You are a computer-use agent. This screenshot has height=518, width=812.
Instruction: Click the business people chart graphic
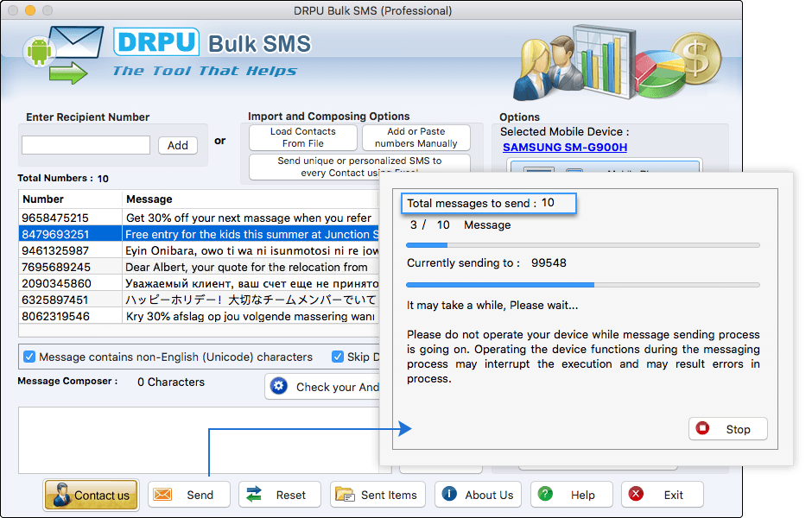[x=616, y=62]
